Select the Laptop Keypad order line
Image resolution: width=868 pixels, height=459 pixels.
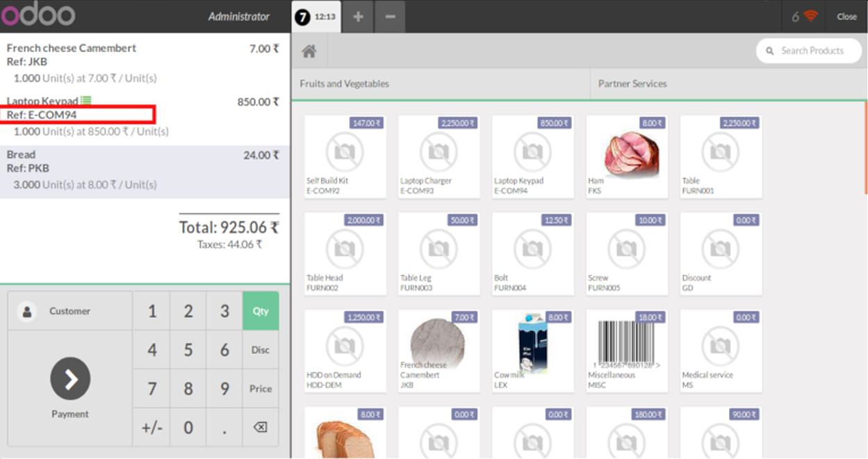pos(145,116)
